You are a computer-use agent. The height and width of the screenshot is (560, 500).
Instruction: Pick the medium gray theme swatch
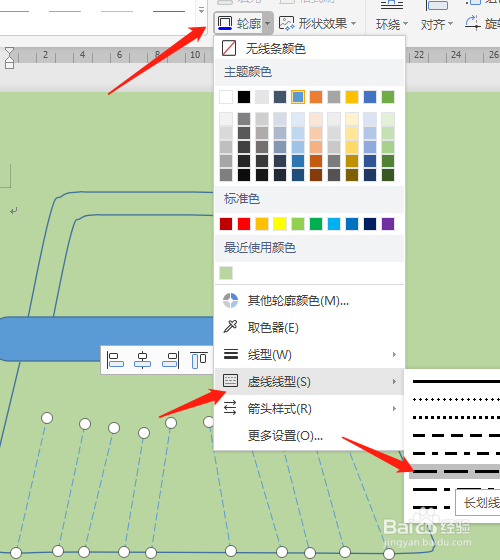tap(334, 97)
